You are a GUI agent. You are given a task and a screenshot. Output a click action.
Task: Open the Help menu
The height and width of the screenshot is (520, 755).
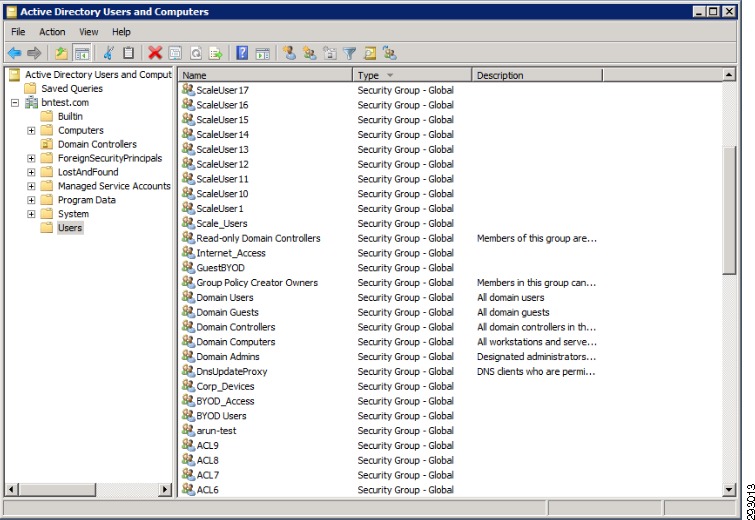121,32
